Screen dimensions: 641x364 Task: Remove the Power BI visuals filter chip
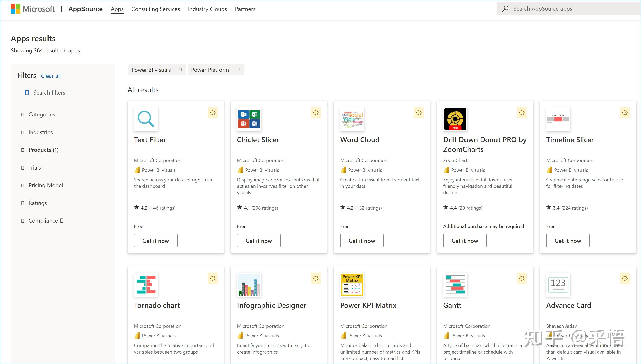180,70
